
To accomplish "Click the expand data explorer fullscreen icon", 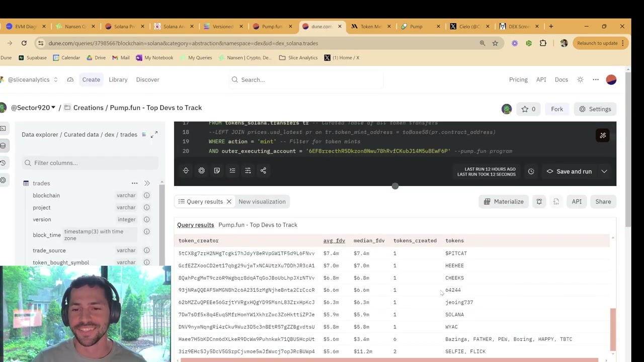I will [x=154, y=134].
